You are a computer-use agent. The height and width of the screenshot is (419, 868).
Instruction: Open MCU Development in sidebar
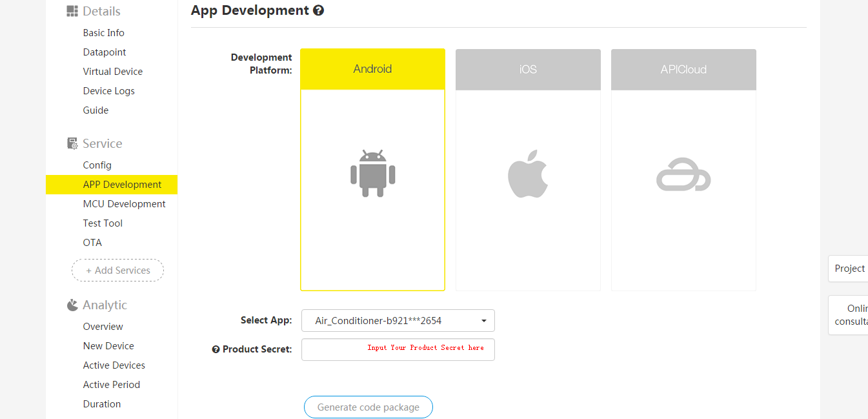point(124,204)
